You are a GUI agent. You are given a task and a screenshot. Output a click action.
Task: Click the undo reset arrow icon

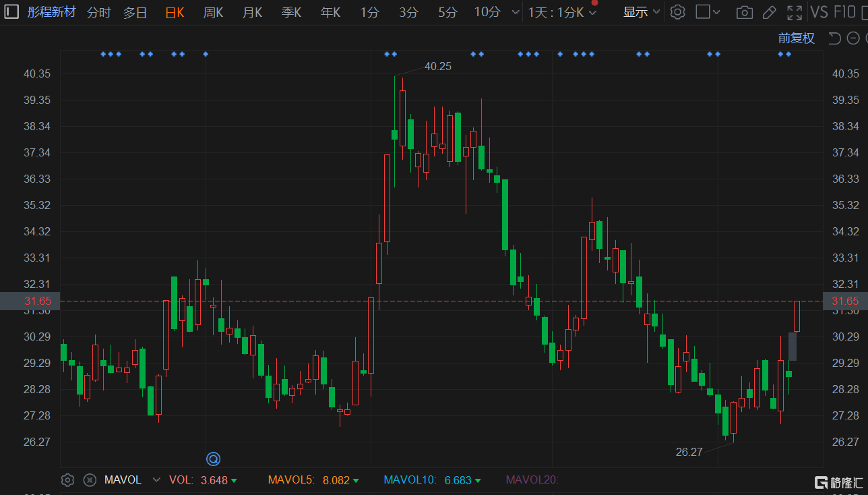coord(835,38)
